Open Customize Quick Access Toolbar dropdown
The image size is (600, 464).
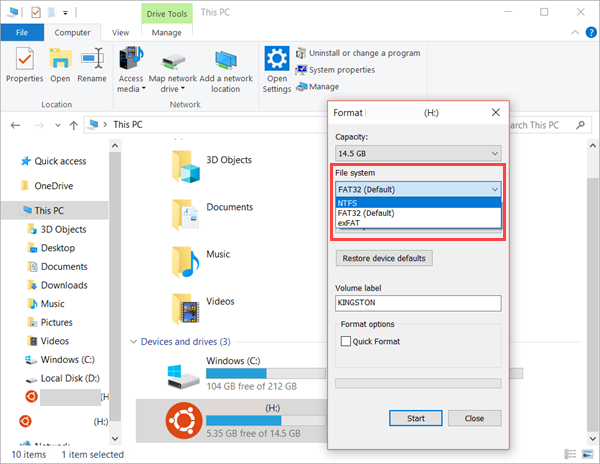[65, 13]
